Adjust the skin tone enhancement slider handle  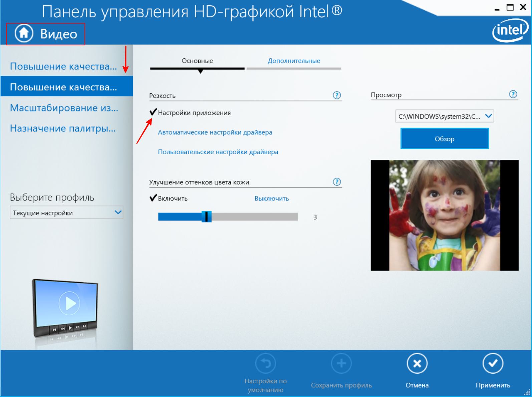206,217
